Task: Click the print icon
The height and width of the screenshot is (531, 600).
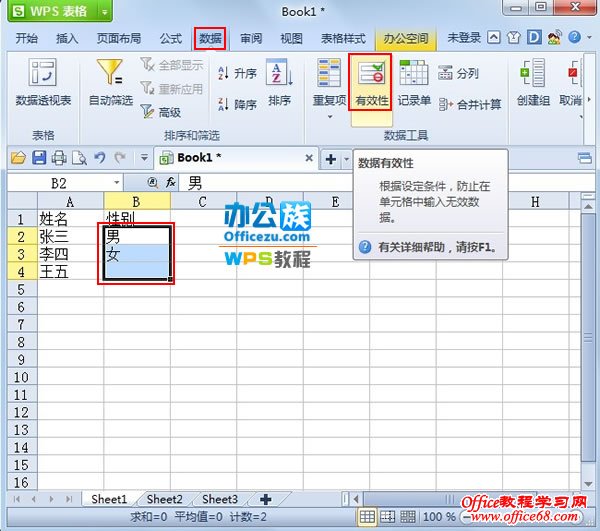Action: coord(59,158)
